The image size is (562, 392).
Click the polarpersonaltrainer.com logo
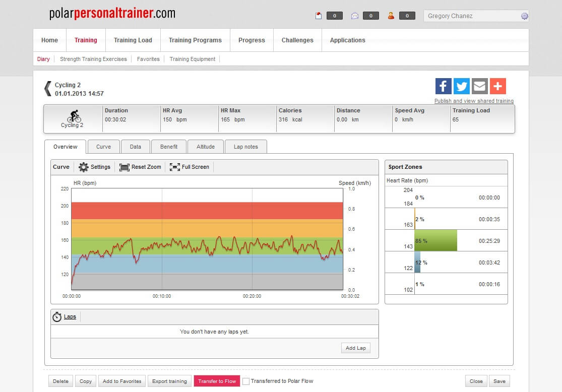(x=112, y=13)
